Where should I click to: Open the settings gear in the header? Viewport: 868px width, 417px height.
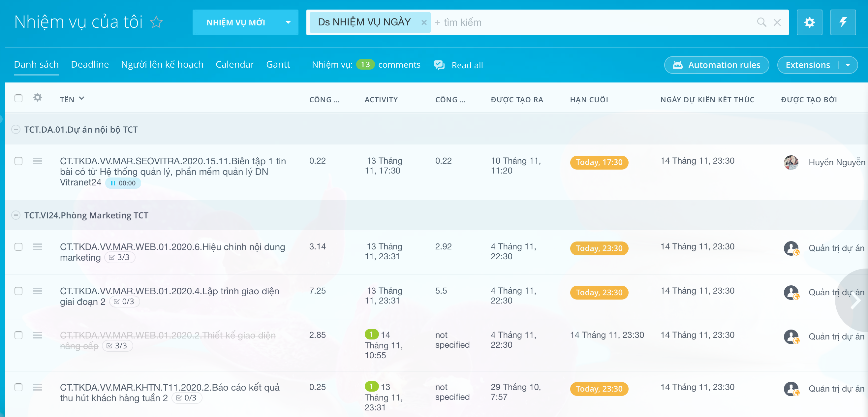809,22
